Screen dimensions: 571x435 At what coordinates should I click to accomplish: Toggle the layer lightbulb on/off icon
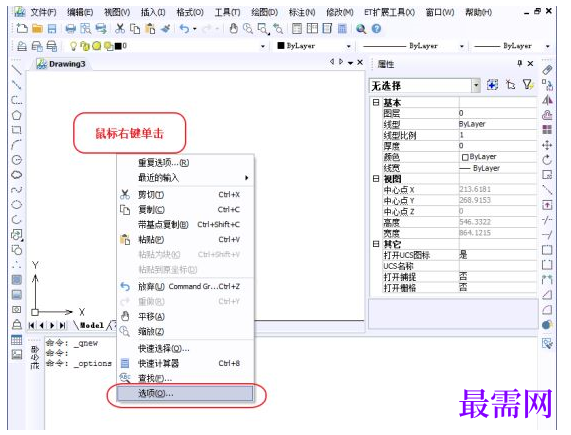[73, 46]
